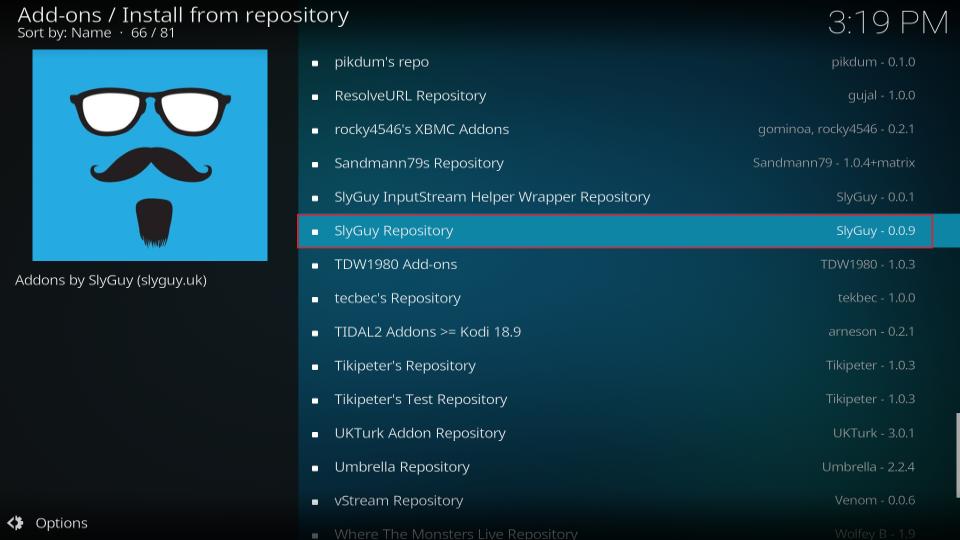Click the bullet icon beside rocky4546's XBMC Addons

tap(315, 130)
